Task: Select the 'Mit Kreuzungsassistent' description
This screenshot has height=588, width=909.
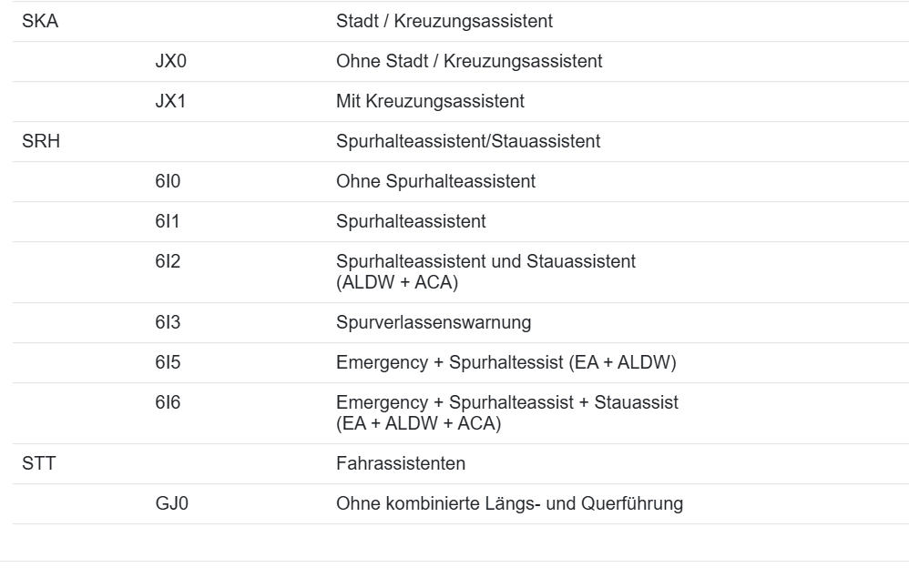Action: coord(430,102)
